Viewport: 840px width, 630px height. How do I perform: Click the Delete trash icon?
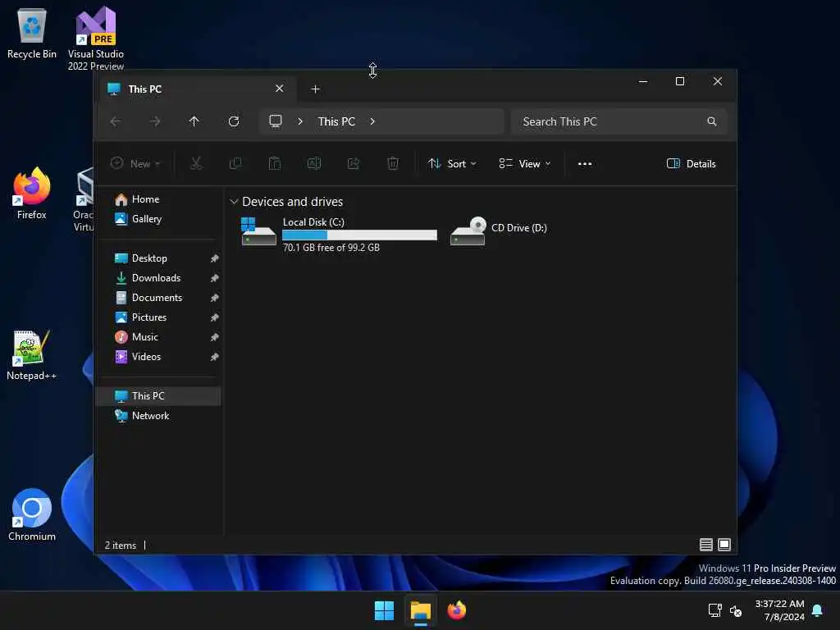click(393, 163)
